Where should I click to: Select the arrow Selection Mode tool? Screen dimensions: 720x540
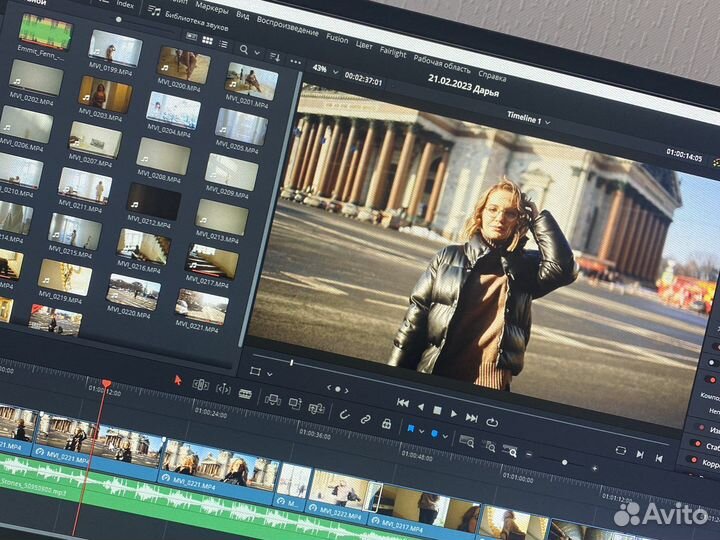click(178, 380)
